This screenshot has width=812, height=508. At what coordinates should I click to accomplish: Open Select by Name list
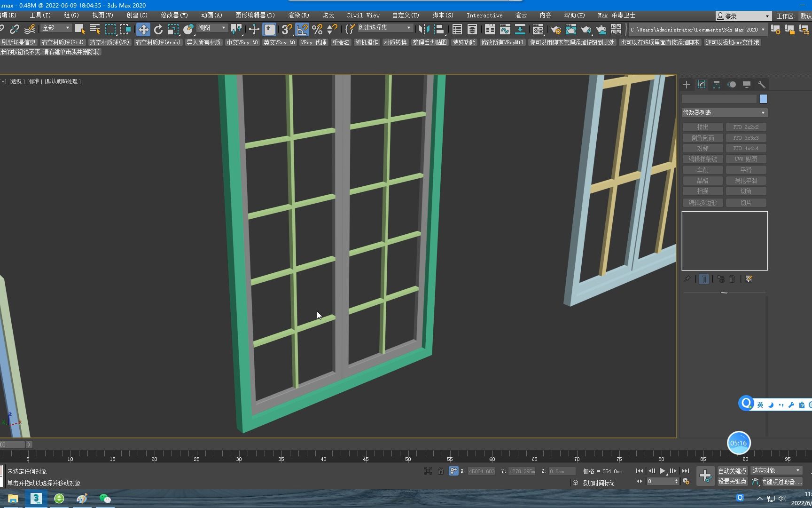coord(95,30)
